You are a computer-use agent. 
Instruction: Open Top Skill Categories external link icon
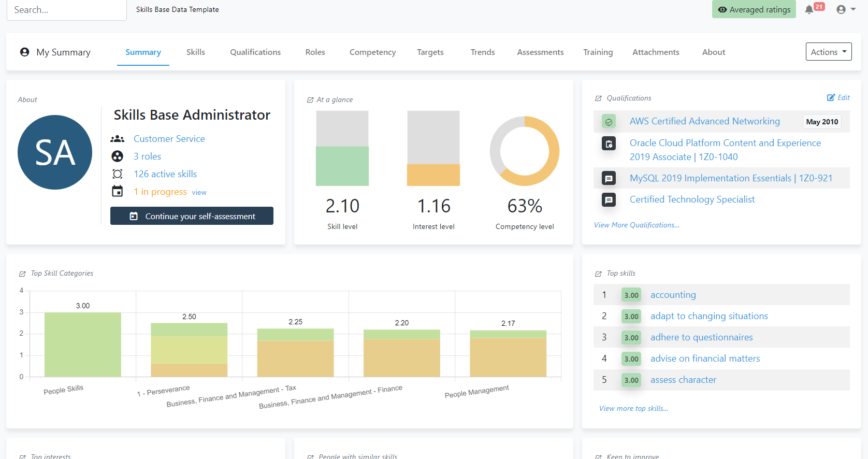tap(22, 274)
